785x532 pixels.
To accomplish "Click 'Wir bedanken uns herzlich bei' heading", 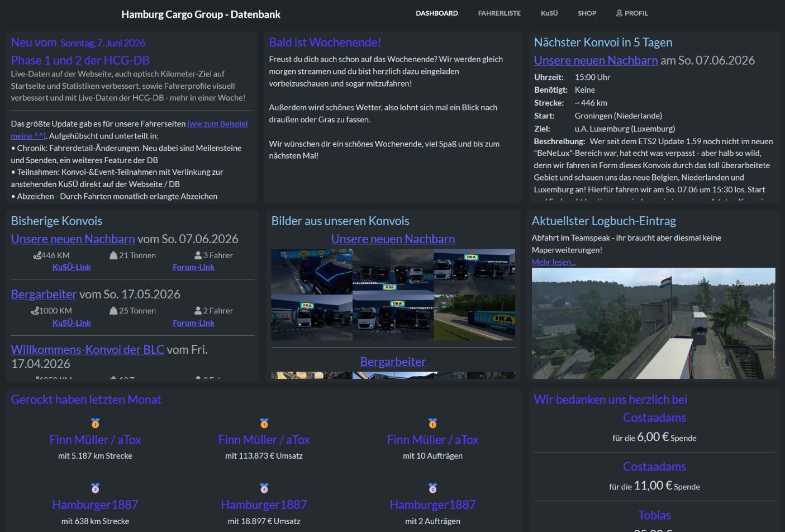I will [x=610, y=400].
